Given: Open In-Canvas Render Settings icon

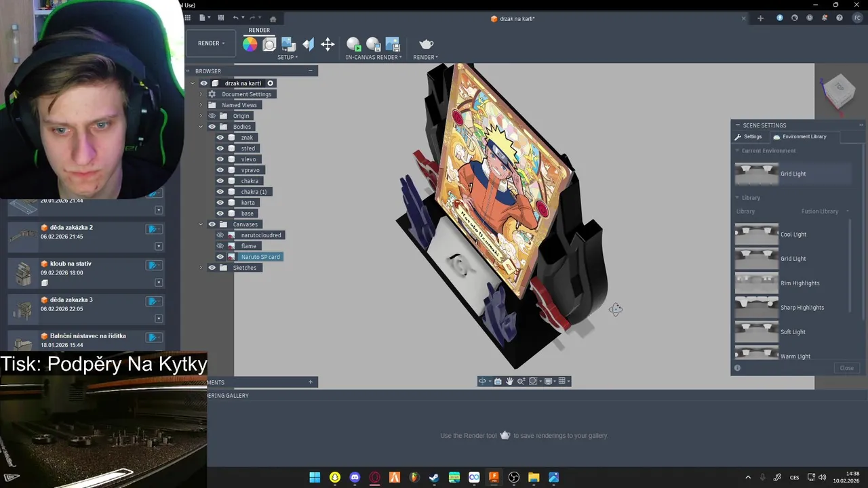Looking at the screenshot, I should coord(373,45).
